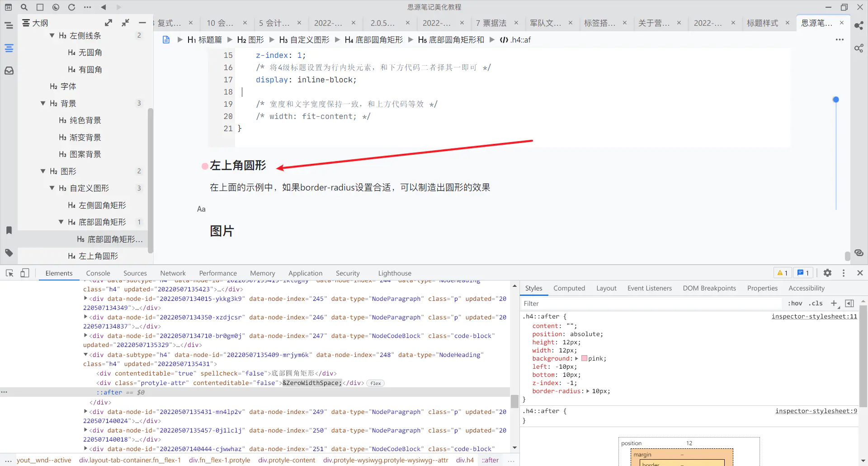Viewport: 868px width, 466px height.
Task: Click the search icon in title bar
Action: [x=24, y=7]
